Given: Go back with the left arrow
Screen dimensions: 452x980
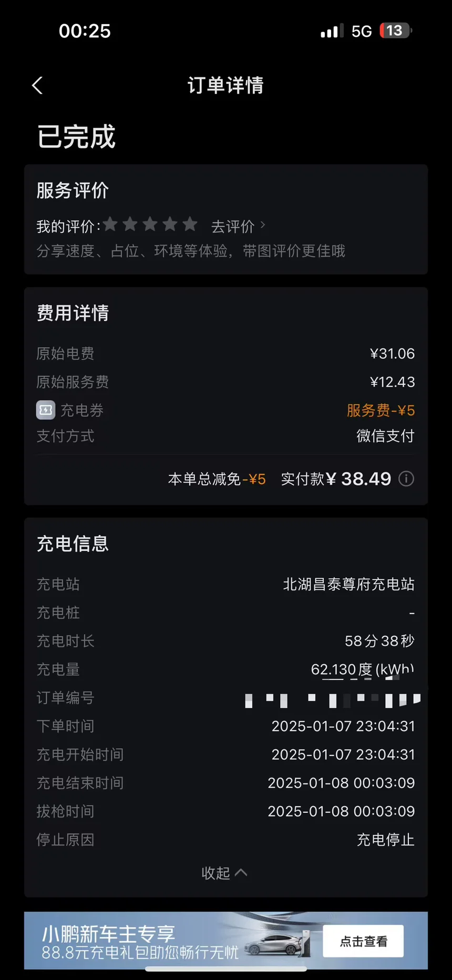Looking at the screenshot, I should [x=37, y=85].
